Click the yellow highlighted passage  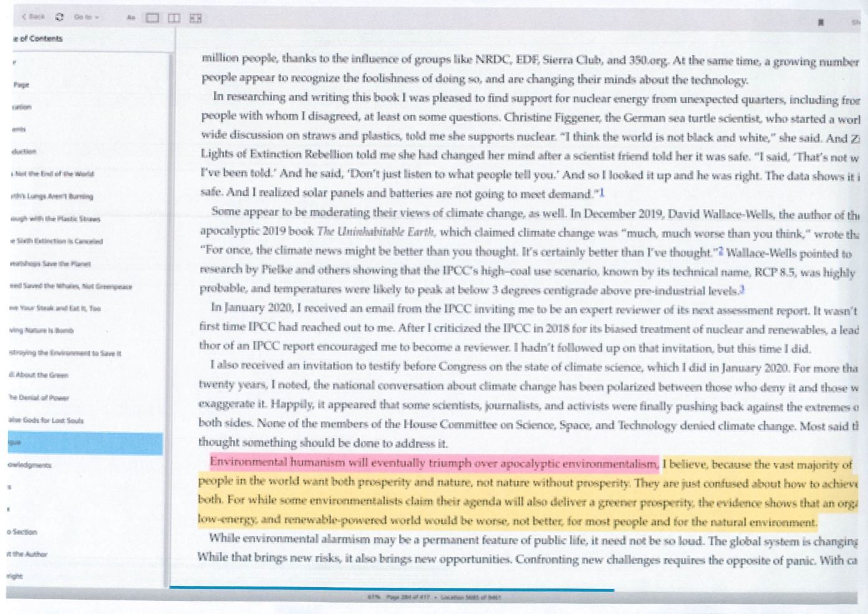pos(499,502)
